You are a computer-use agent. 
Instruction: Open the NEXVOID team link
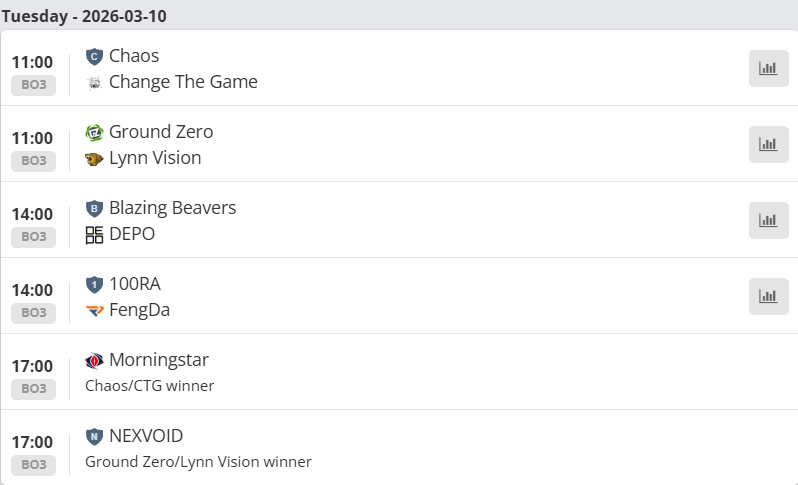coord(146,436)
